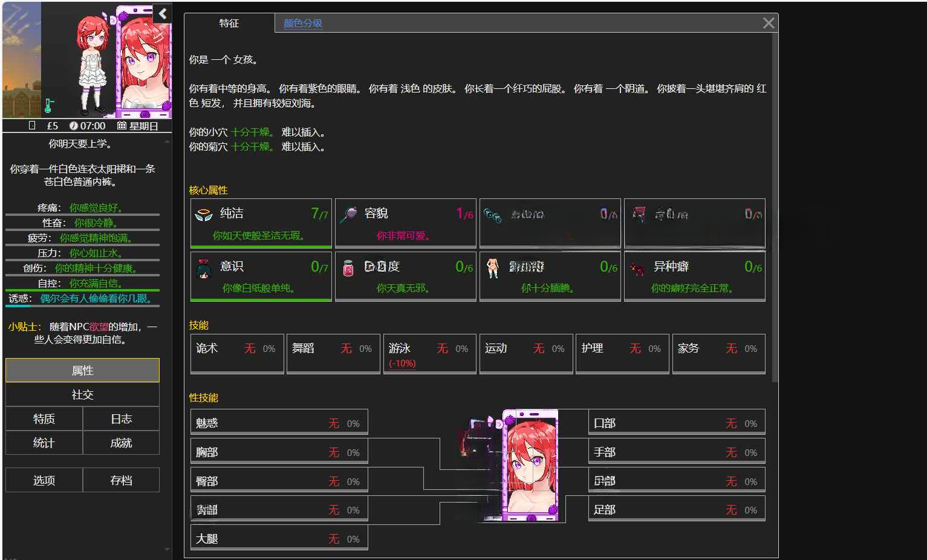Click the calendar icon beside 星期日
The image size is (927, 560).
[x=122, y=126]
